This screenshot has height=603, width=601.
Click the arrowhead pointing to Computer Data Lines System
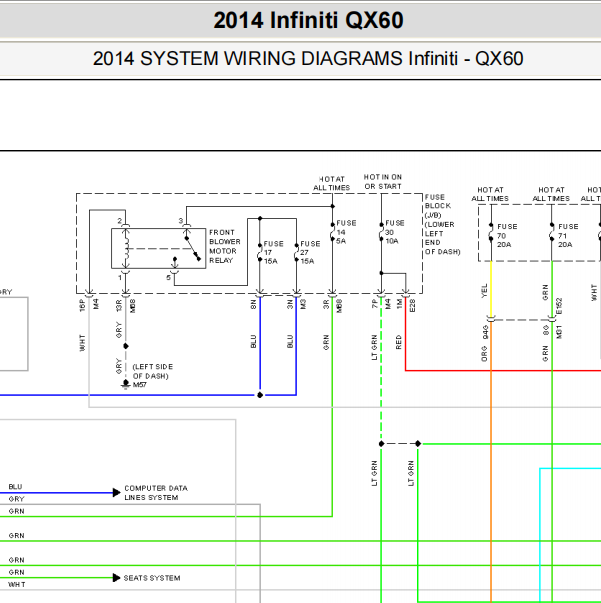coord(117,493)
